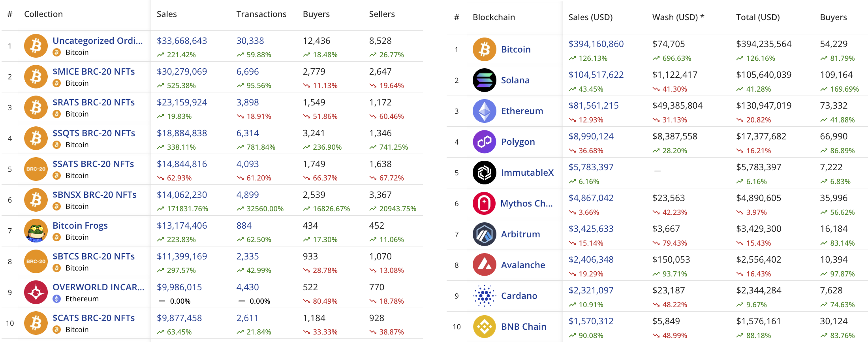Click the Bitcoin sales value $394,160,860
This screenshot has height=342, width=868.
(x=596, y=44)
